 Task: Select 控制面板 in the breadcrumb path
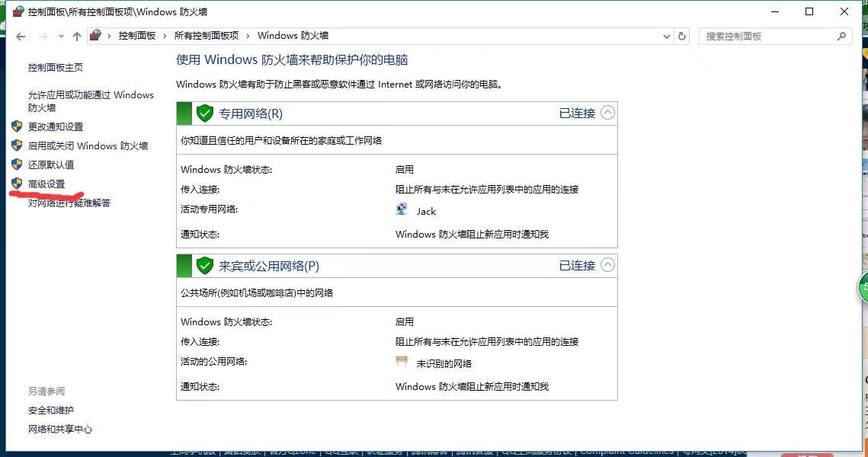tap(136, 36)
